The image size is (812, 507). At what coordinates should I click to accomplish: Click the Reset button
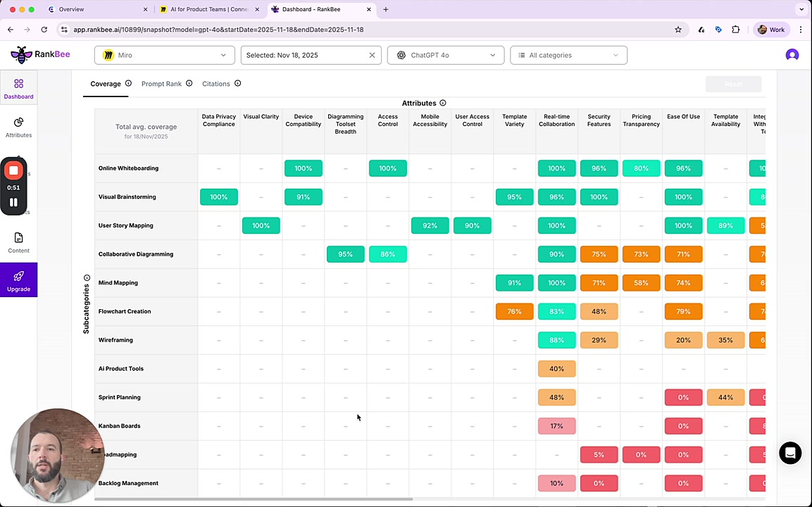coord(733,84)
